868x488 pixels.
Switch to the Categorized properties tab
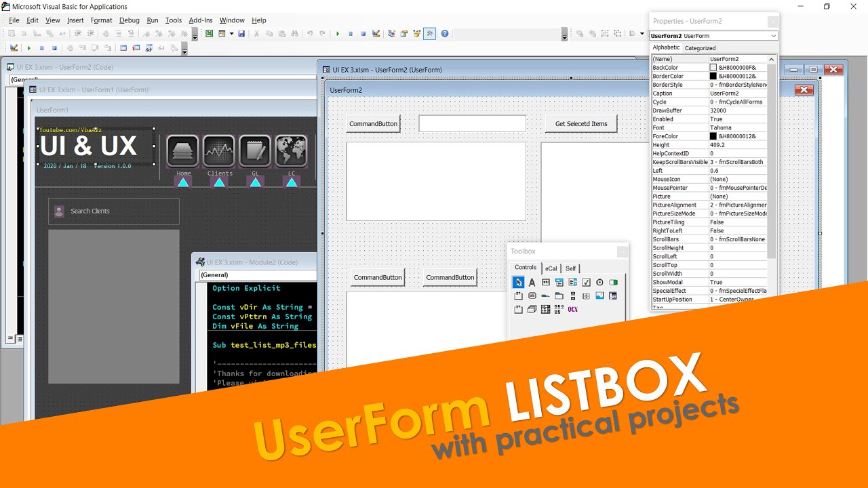700,48
